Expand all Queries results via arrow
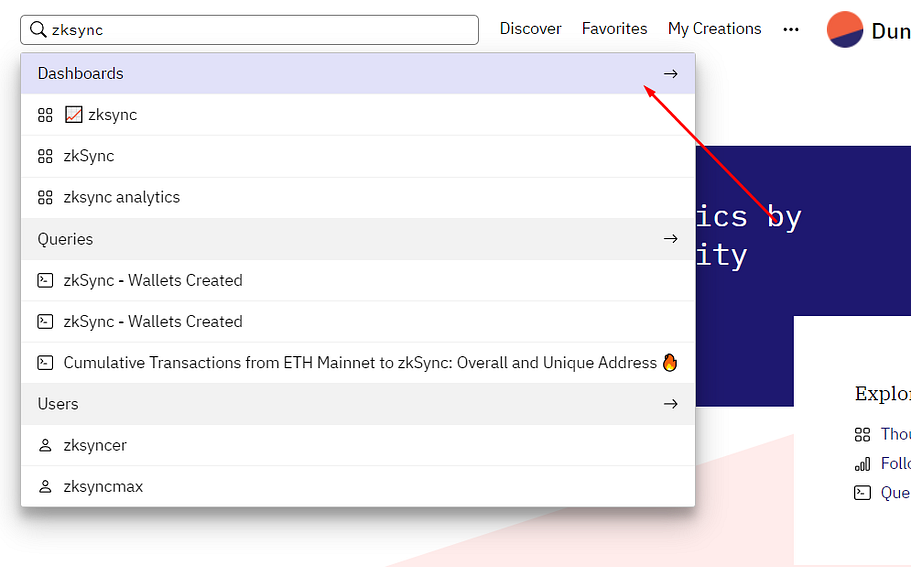 click(670, 239)
